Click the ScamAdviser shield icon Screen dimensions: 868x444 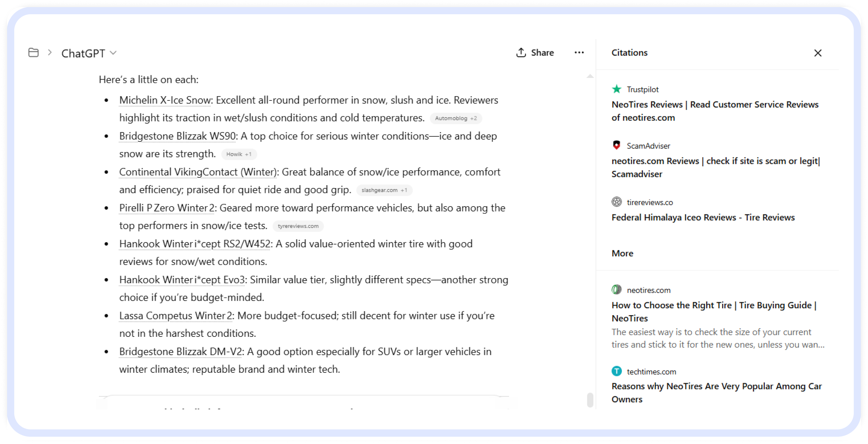pyautogui.click(x=617, y=145)
